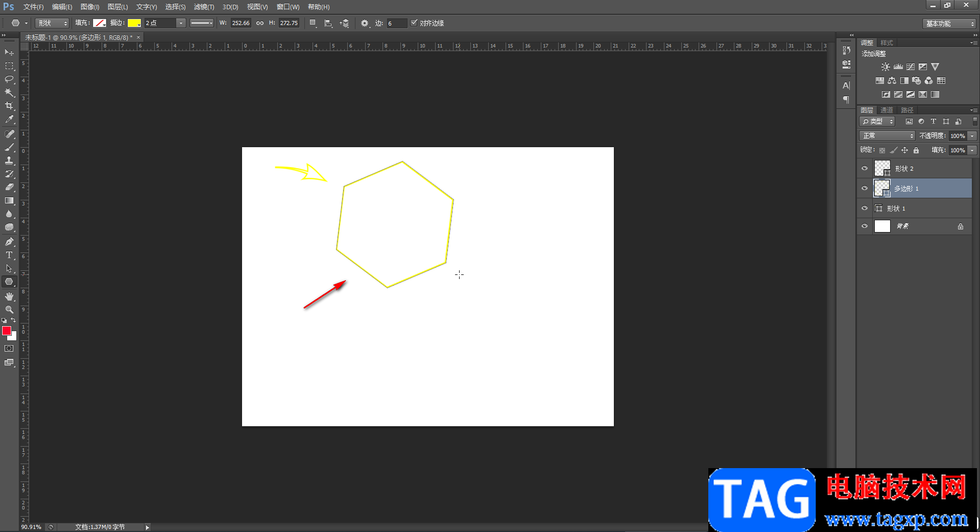
Task: Open the 基本功能 workspace dropdown
Action: (x=949, y=24)
